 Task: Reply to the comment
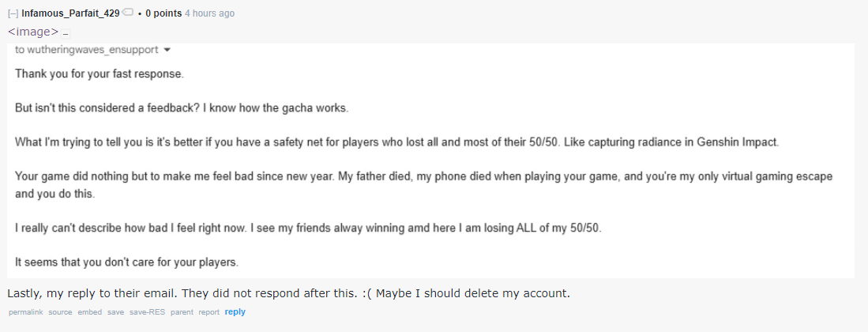tap(235, 312)
